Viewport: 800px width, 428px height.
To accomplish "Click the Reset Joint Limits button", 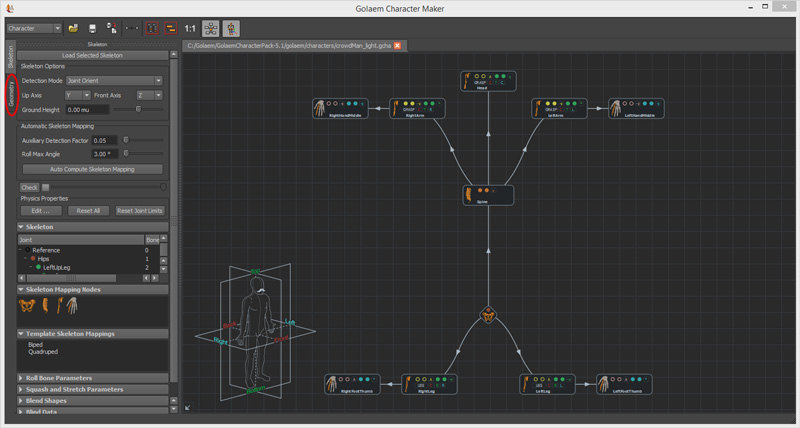I will [x=139, y=211].
